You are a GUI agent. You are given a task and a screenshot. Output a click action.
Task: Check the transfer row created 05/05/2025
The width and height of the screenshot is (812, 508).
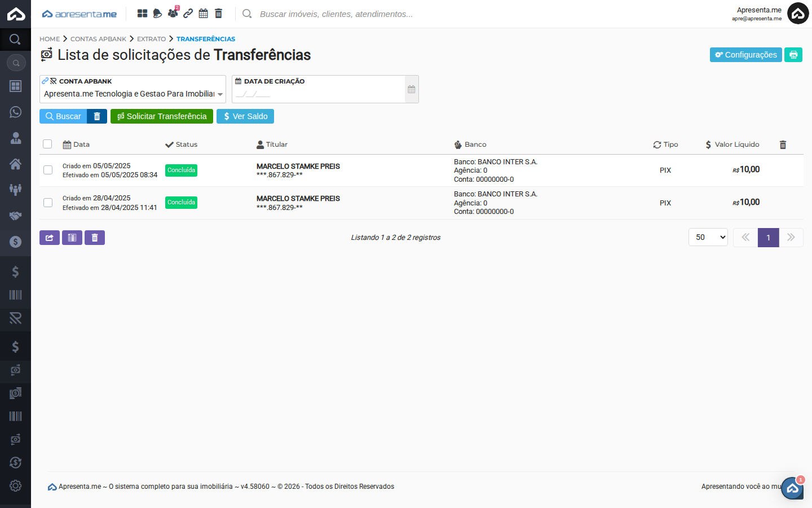[x=48, y=170]
